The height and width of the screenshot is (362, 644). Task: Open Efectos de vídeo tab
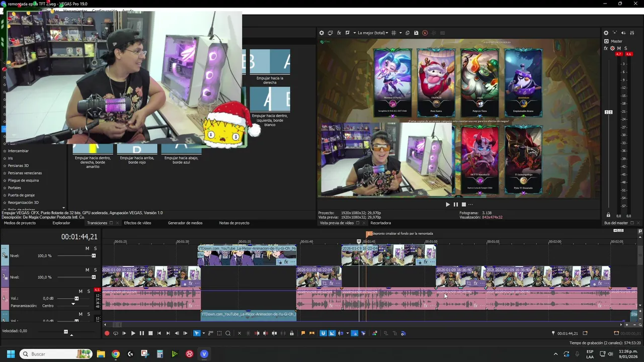(137, 223)
